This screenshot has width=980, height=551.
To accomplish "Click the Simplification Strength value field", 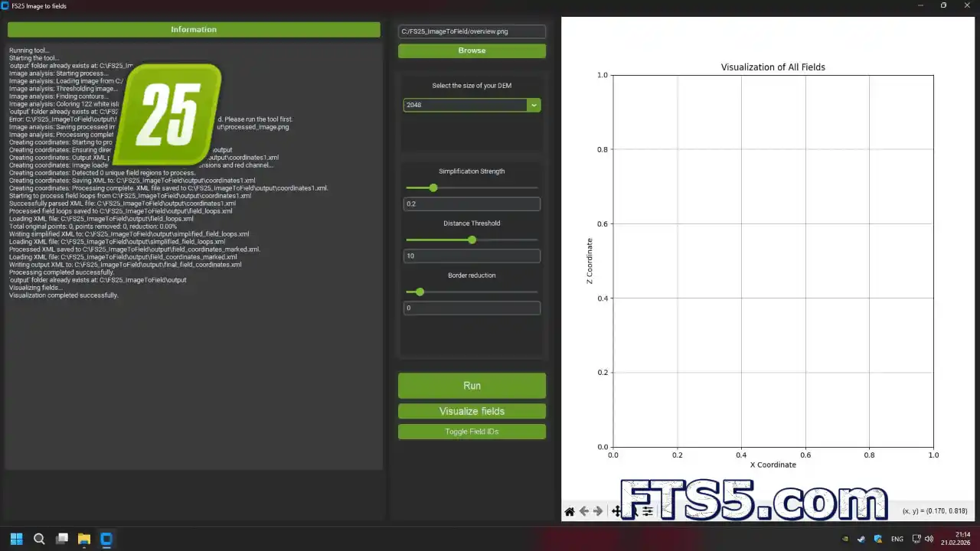I will [x=472, y=204].
